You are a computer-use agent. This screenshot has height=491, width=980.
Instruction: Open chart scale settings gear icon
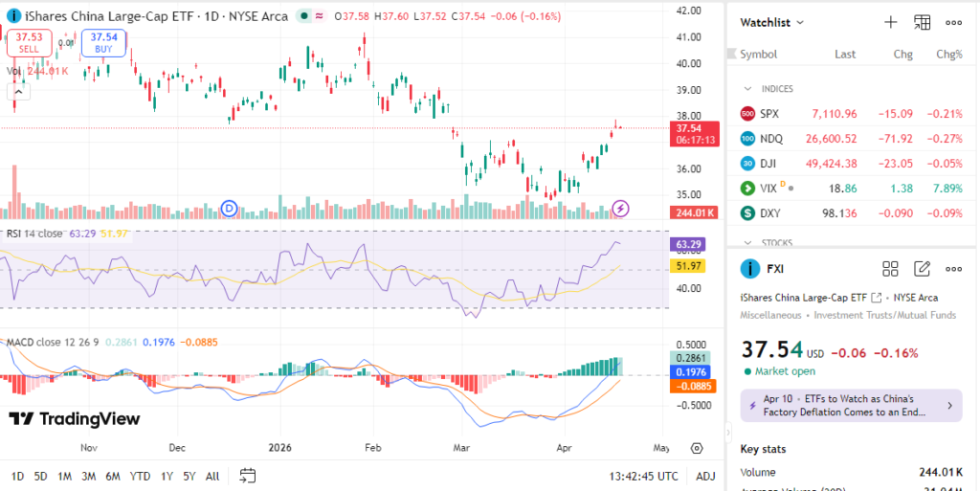point(697,447)
